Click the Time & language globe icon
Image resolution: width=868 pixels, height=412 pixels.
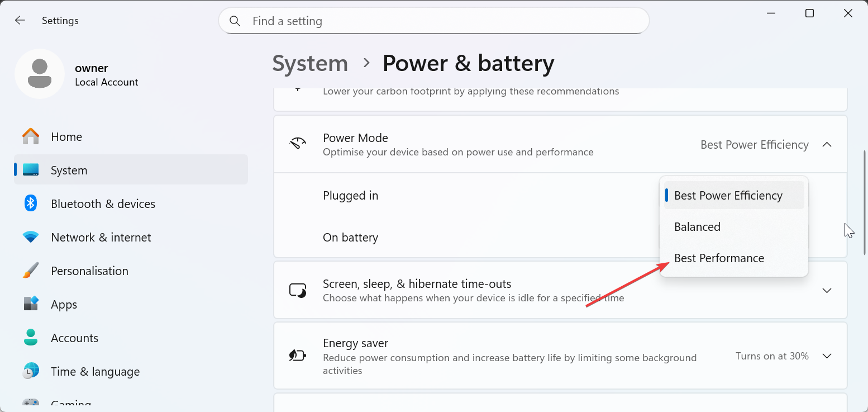point(31,371)
